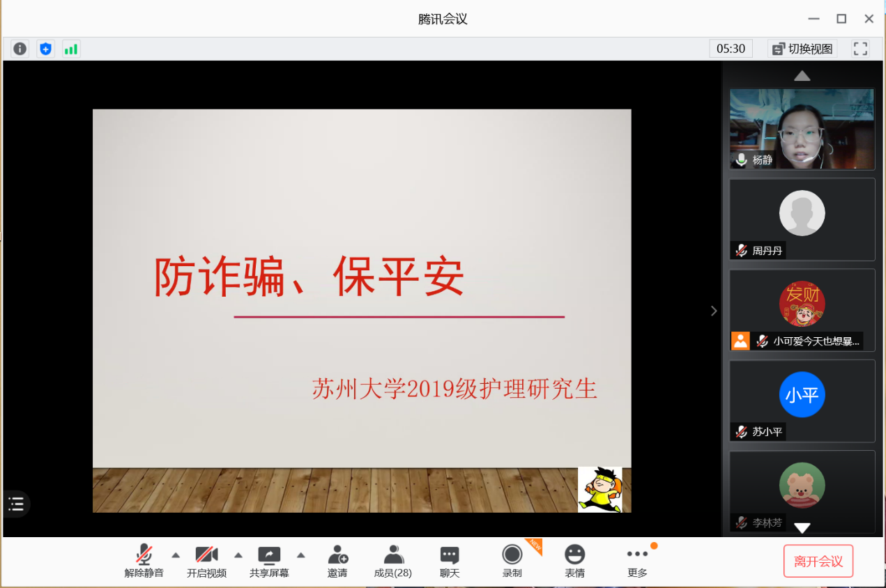Turn on the video camera
Viewport: 886px width, 588px height.
tap(206, 561)
